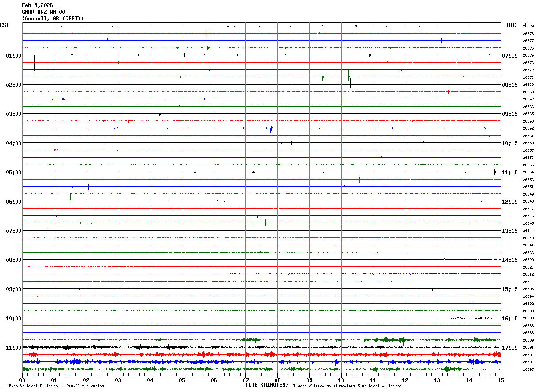Select the '(Gosnell, AR (CERI))' location label
This screenshot has width=536, height=392.
(53, 19)
